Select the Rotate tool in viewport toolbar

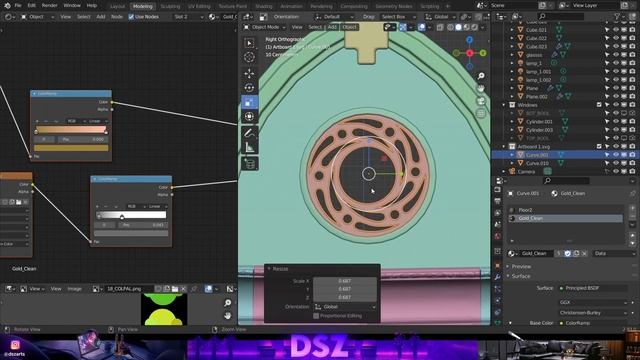[249, 87]
